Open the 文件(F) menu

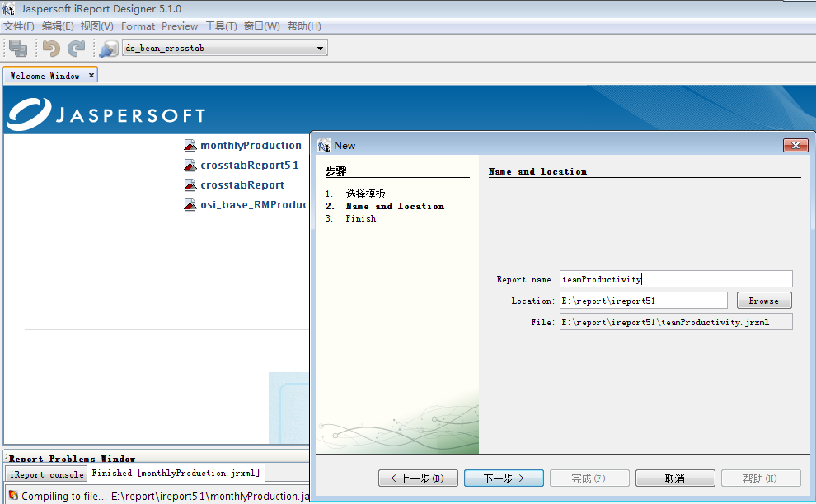pyautogui.click(x=19, y=26)
